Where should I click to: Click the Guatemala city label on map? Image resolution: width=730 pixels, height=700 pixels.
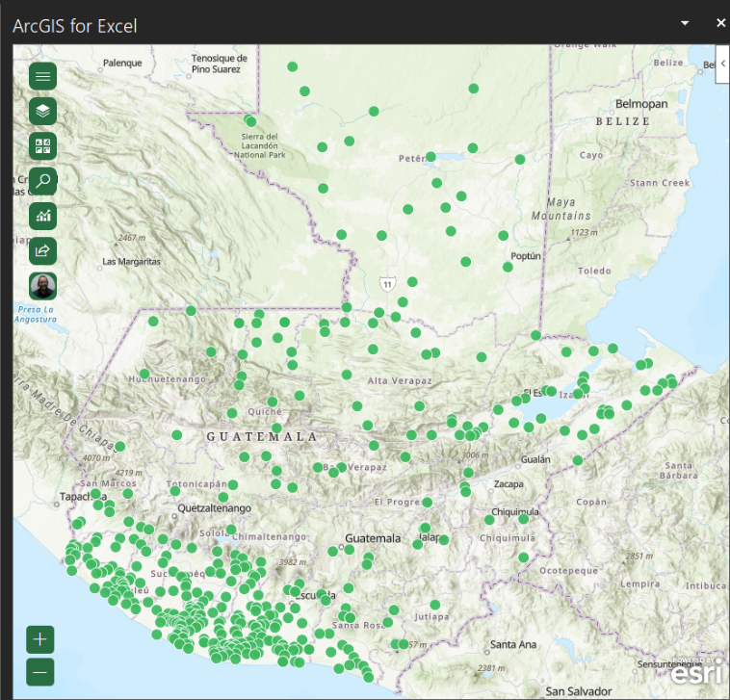tap(373, 538)
